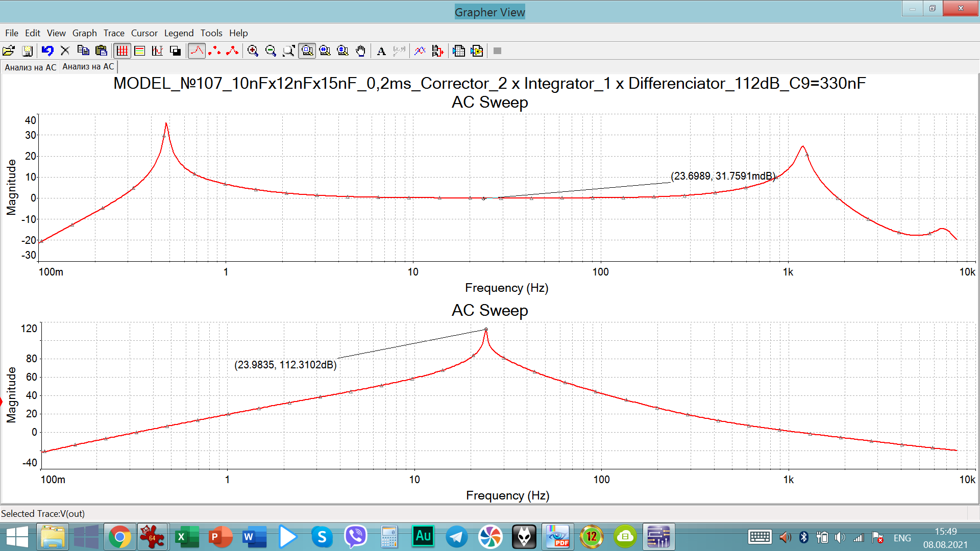Open the Help menu

click(x=238, y=33)
